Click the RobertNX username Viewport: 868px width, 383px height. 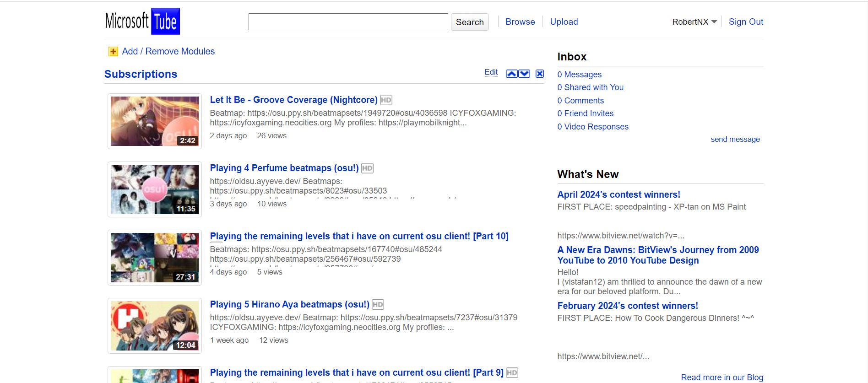click(690, 22)
